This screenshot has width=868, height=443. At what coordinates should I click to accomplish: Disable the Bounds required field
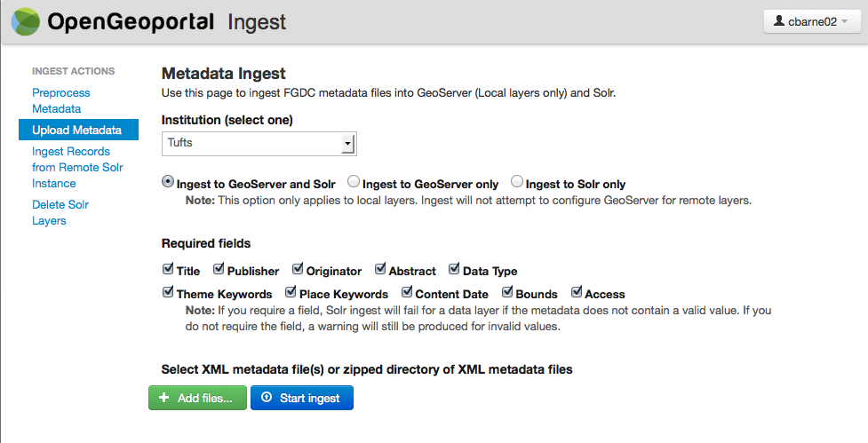pyautogui.click(x=507, y=292)
